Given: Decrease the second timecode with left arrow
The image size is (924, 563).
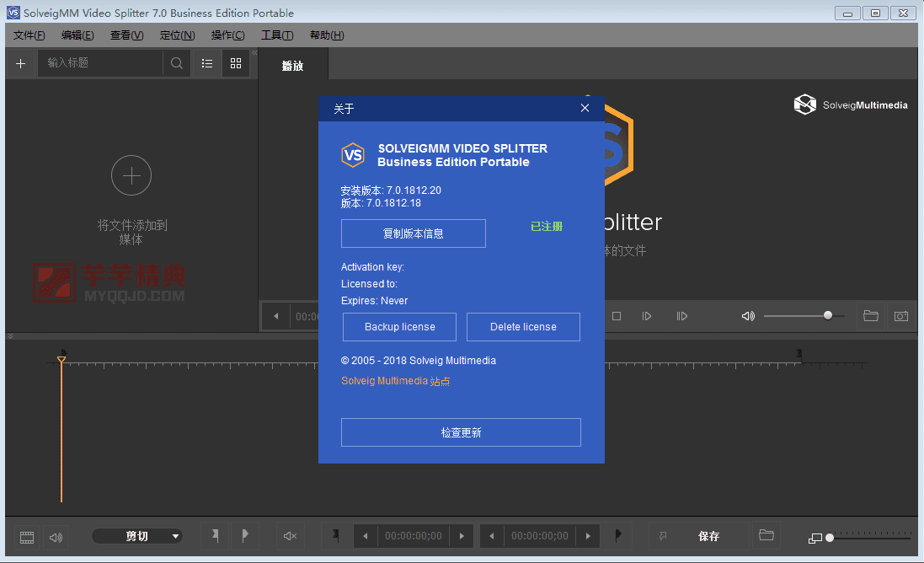Looking at the screenshot, I should 491,536.
